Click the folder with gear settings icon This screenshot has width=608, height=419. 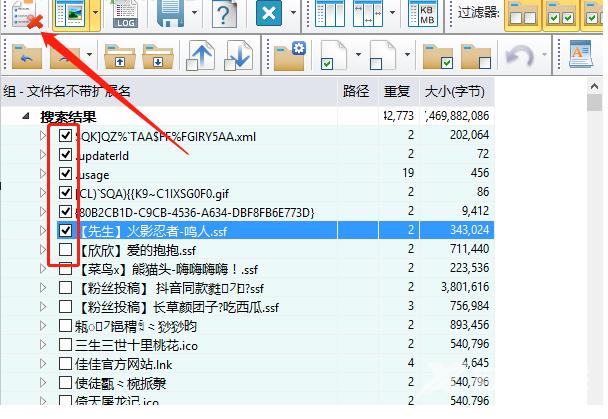289,56
